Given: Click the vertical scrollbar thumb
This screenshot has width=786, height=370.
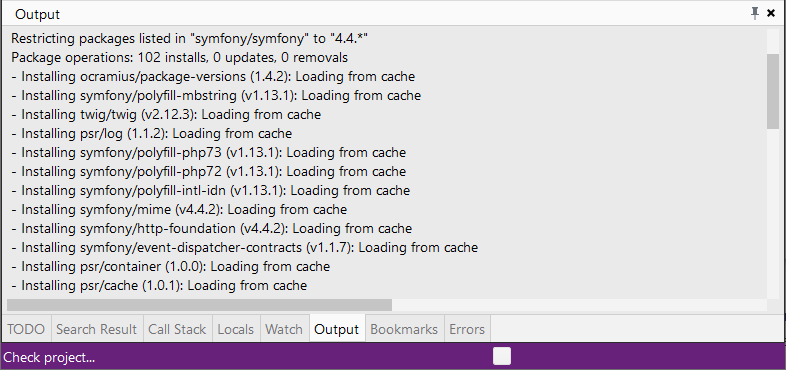Looking at the screenshot, I should 773,91.
